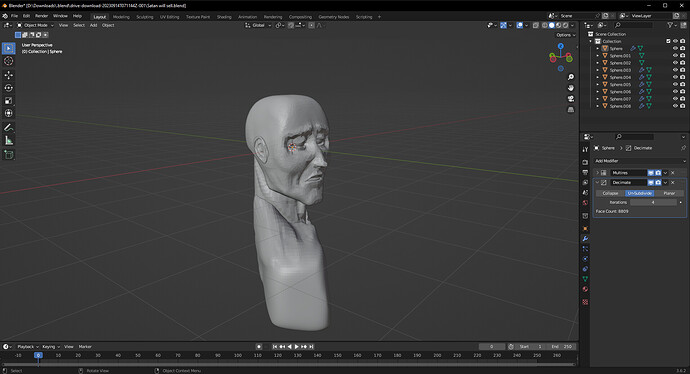This screenshot has width=690, height=374.
Task: Activate the Cursor tool
Action: (8, 61)
